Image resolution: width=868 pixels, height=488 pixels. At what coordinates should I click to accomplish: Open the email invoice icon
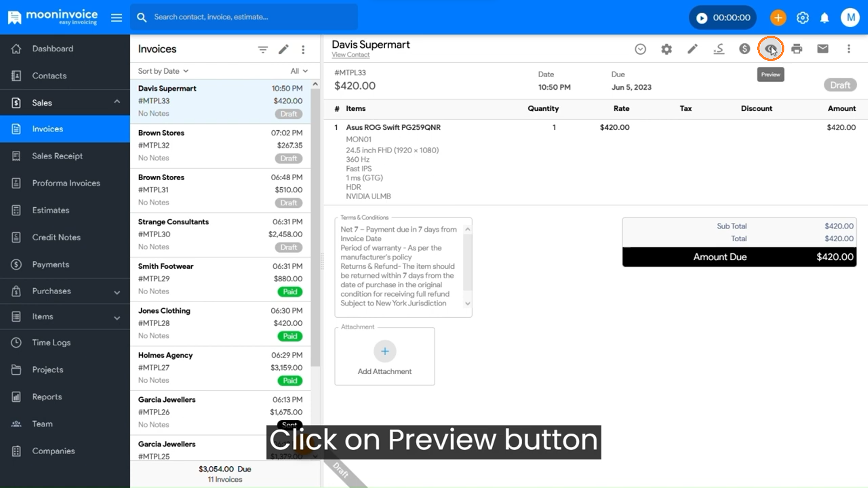click(x=822, y=49)
